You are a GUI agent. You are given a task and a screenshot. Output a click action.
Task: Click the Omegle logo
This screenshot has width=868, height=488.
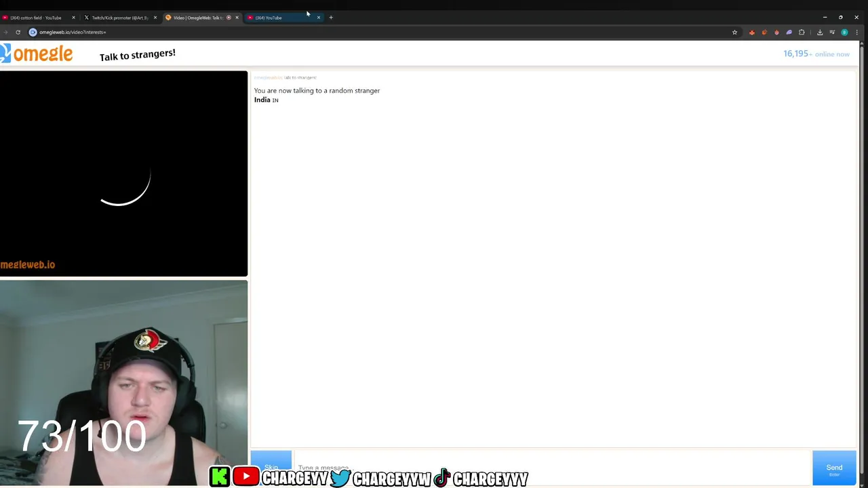pyautogui.click(x=37, y=54)
